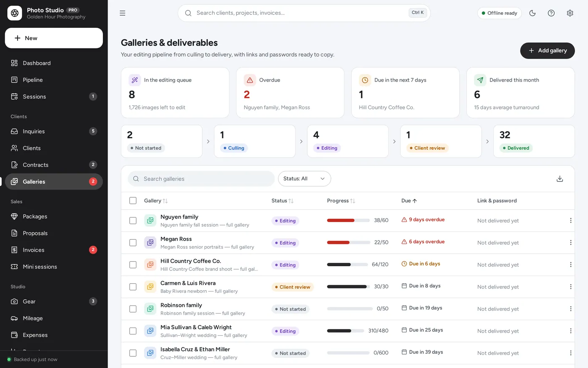Screen dimensions: 588x368
Task: Focus the global search clients, projects field
Action: click(304, 13)
